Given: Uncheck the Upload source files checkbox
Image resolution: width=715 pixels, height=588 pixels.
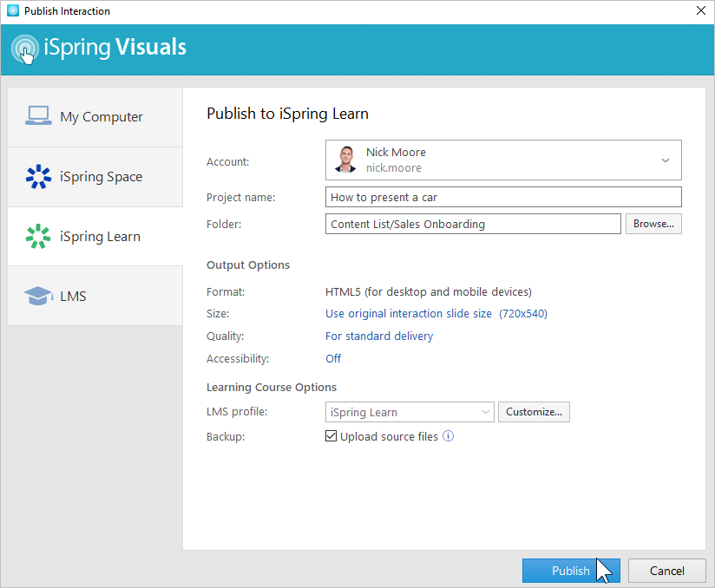Looking at the screenshot, I should coord(331,436).
